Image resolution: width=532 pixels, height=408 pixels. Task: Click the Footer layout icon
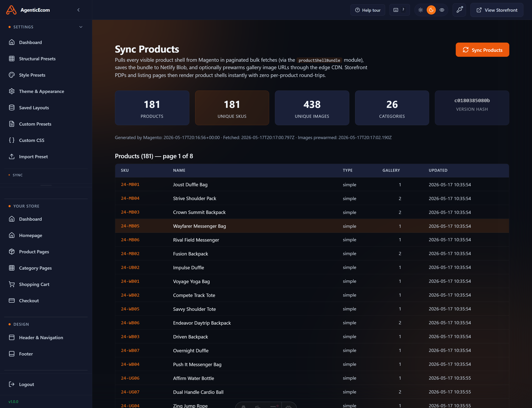point(12,354)
